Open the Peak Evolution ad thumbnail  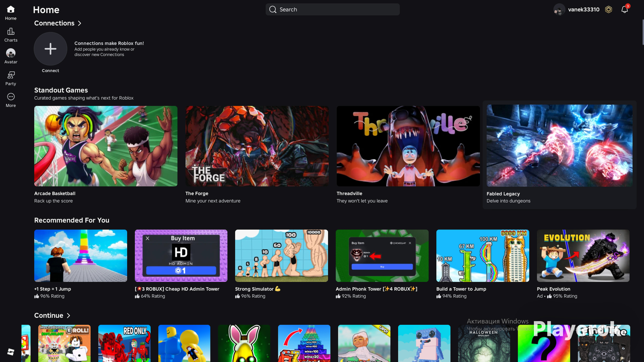click(x=583, y=256)
